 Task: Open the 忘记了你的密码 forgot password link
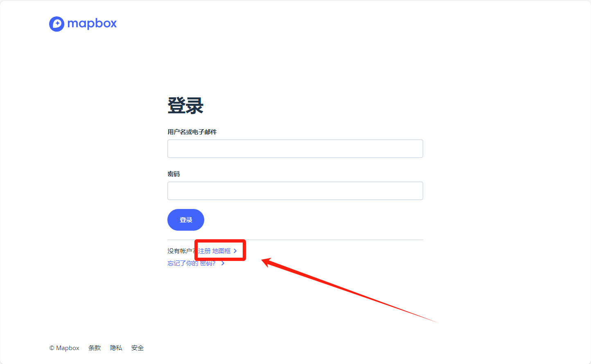pyautogui.click(x=192, y=263)
